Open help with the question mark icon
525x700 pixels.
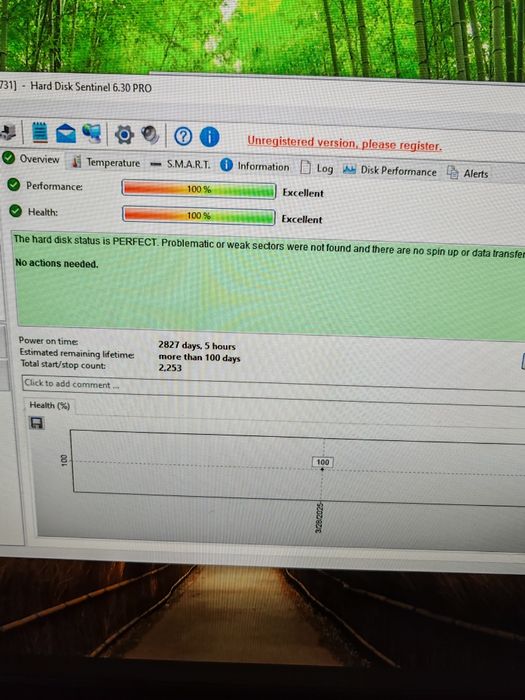[183, 136]
